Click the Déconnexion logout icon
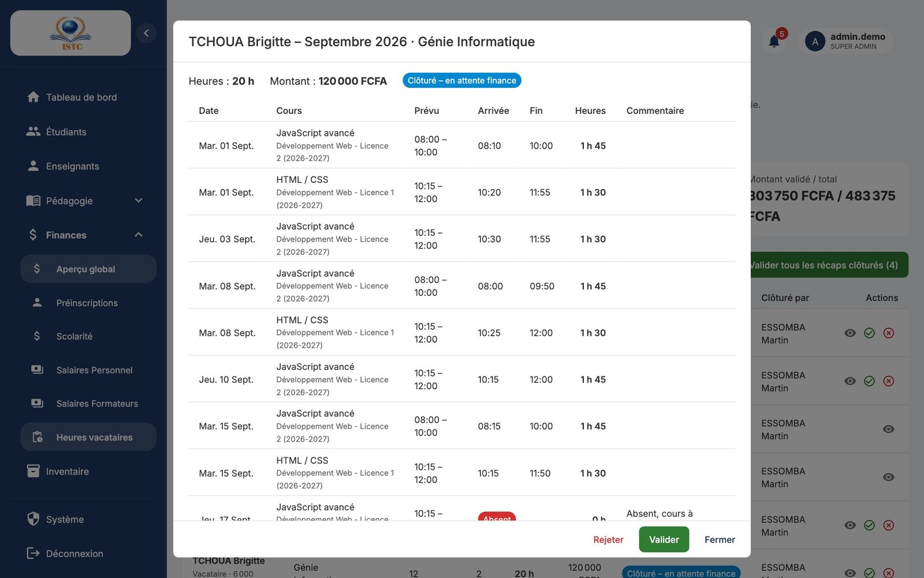Image resolution: width=924 pixels, height=578 pixels. [33, 553]
